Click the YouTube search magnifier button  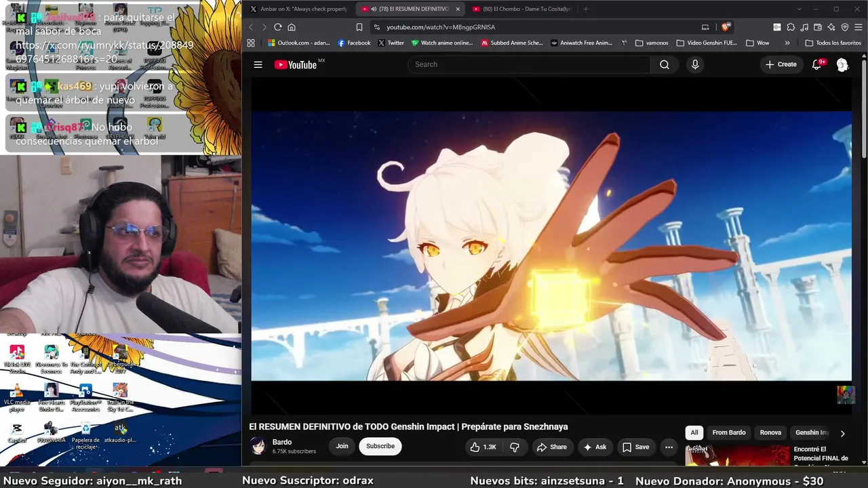tap(665, 64)
